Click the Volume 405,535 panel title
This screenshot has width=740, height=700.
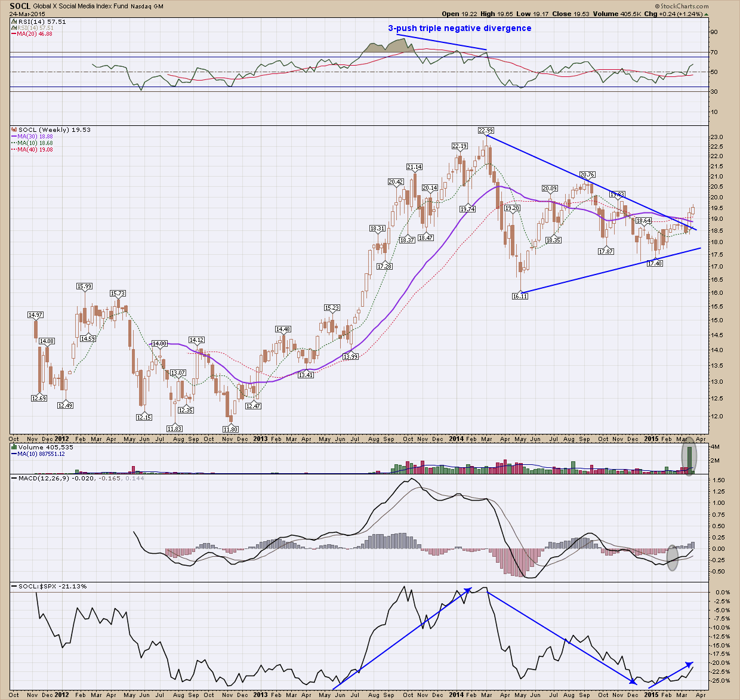(x=45, y=447)
